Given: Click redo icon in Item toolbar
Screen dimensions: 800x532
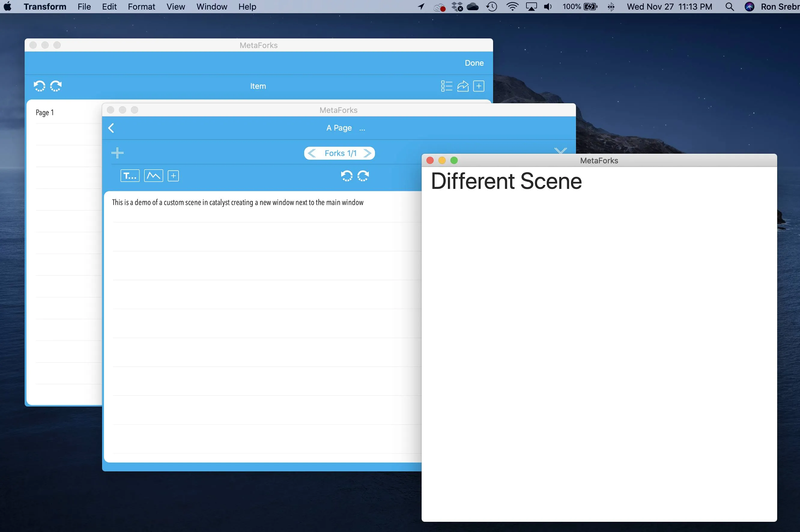Looking at the screenshot, I should [56, 86].
